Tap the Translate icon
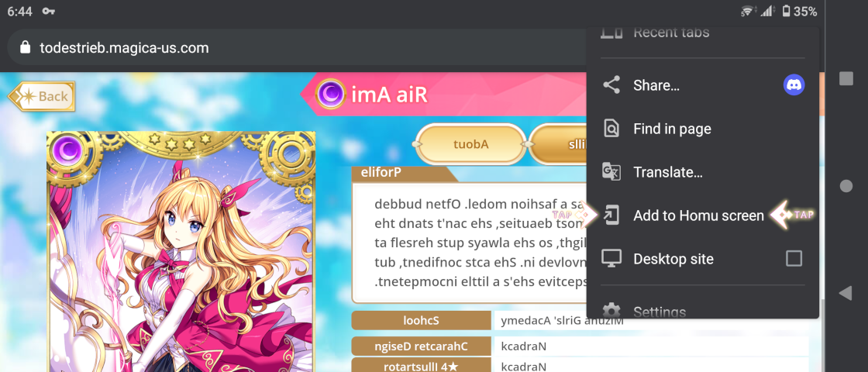 click(x=611, y=171)
